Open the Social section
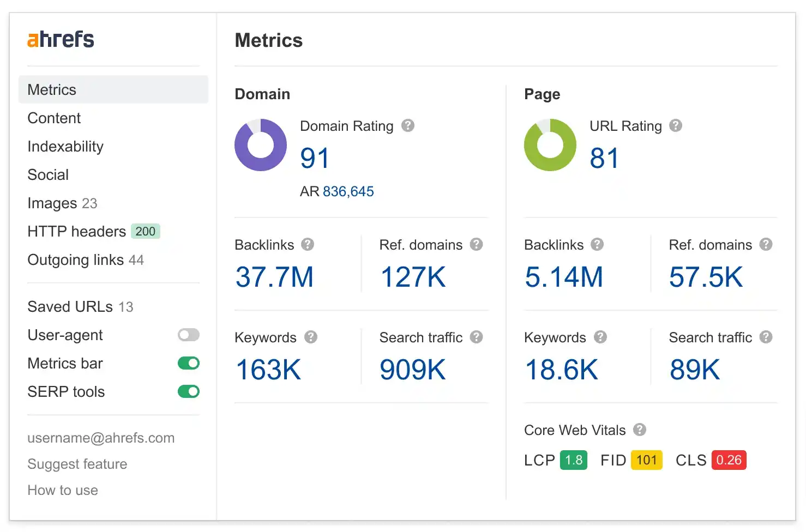 (x=48, y=174)
